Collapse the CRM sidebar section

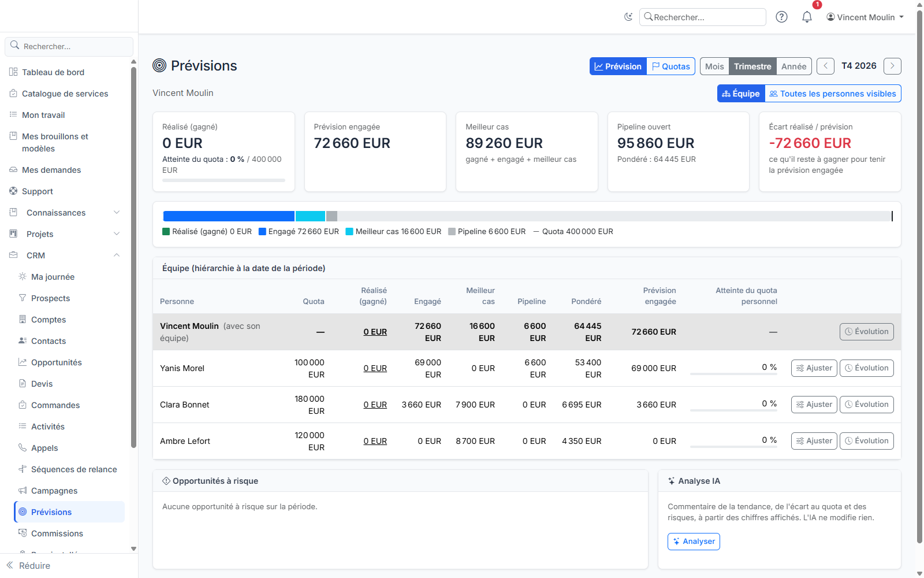tap(65, 255)
